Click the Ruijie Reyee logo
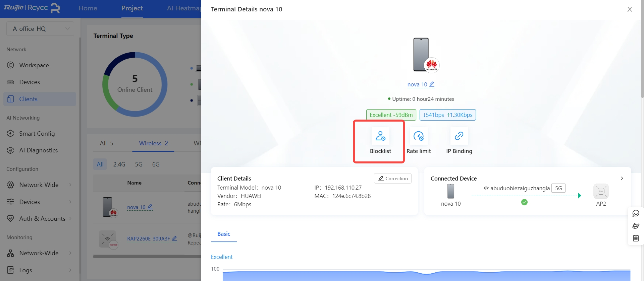This screenshot has height=281, width=644. pyautogui.click(x=32, y=8)
